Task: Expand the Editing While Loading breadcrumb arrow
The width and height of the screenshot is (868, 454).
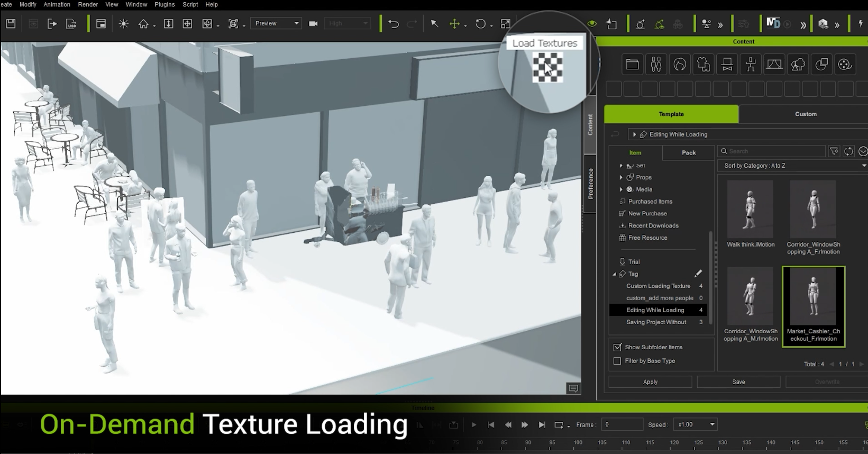Action: (634, 134)
